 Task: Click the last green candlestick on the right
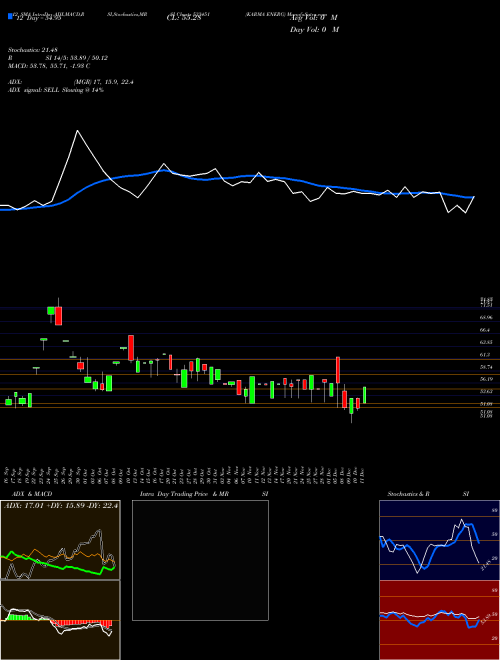(364, 395)
